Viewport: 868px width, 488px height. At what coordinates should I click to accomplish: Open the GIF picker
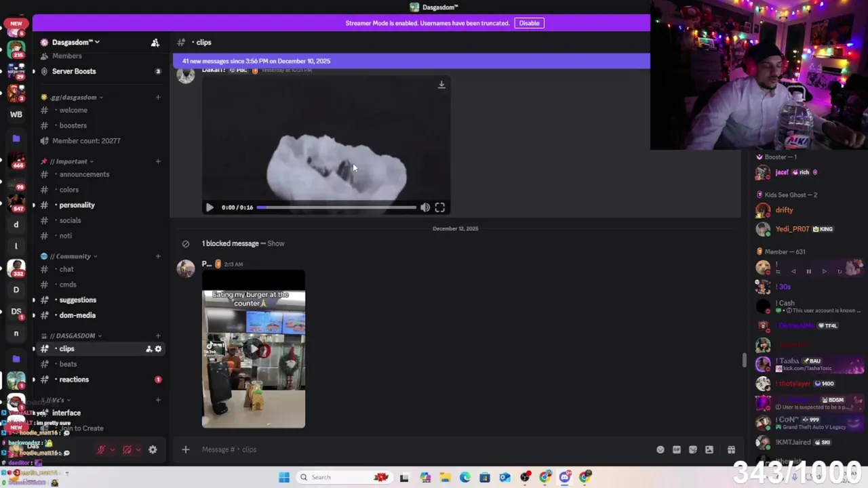point(677,449)
